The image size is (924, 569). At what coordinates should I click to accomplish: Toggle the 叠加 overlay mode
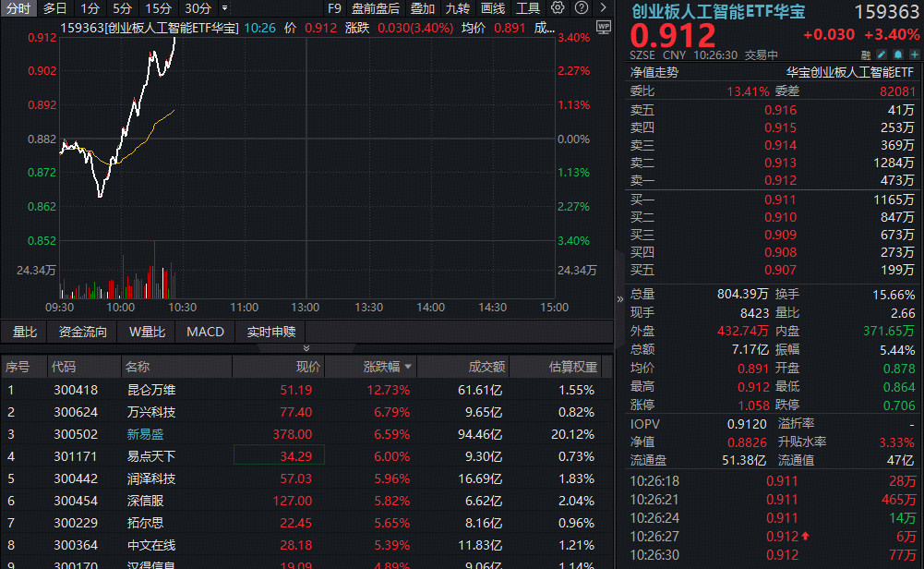422,7
